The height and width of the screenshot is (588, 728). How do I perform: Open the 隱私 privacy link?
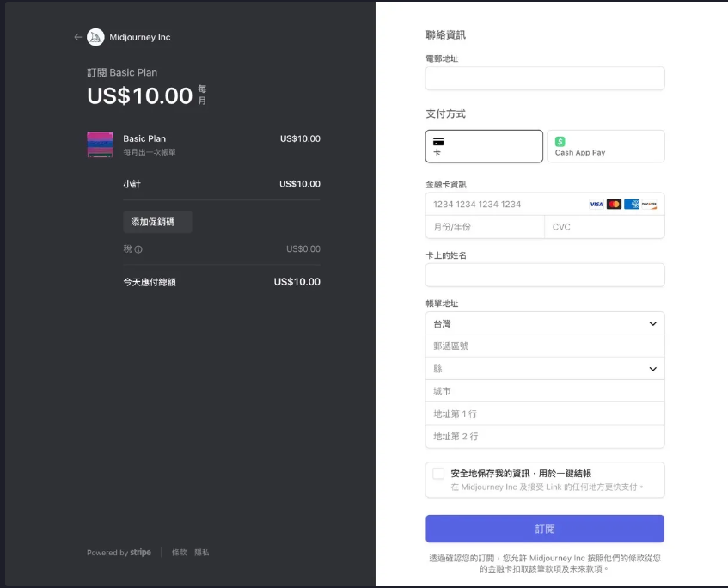[x=201, y=553]
